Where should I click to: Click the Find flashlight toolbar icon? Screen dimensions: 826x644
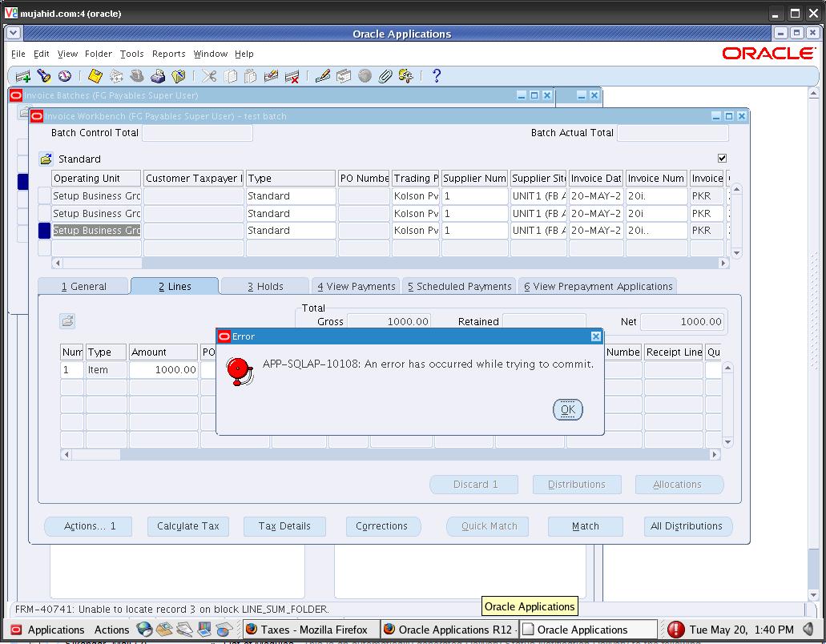[44, 76]
